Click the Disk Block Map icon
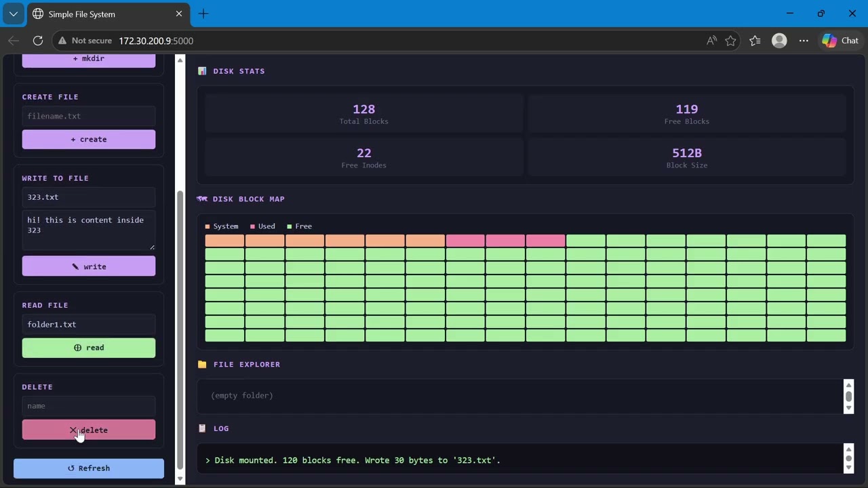The width and height of the screenshot is (868, 488). 202,199
